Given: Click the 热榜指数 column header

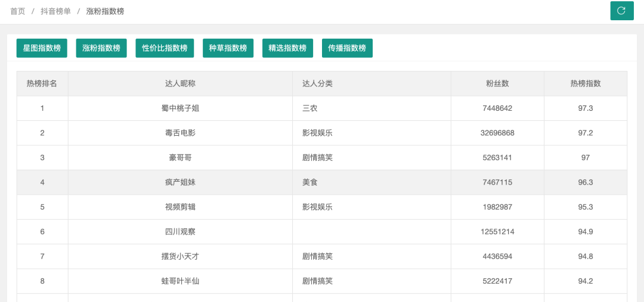Looking at the screenshot, I should click(586, 83).
